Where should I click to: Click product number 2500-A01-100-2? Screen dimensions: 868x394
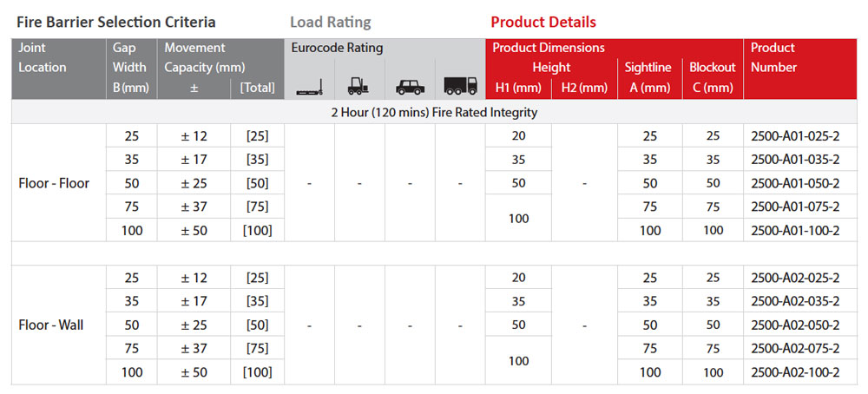click(x=795, y=230)
